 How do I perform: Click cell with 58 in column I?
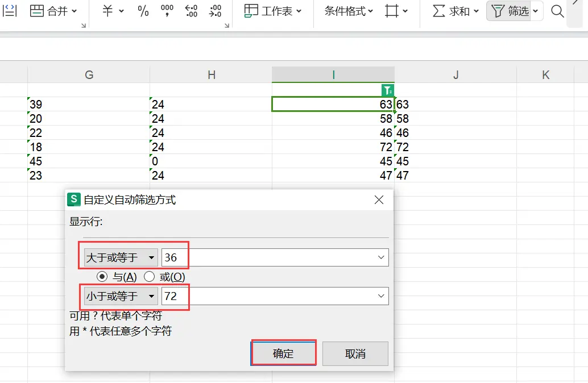(x=333, y=118)
